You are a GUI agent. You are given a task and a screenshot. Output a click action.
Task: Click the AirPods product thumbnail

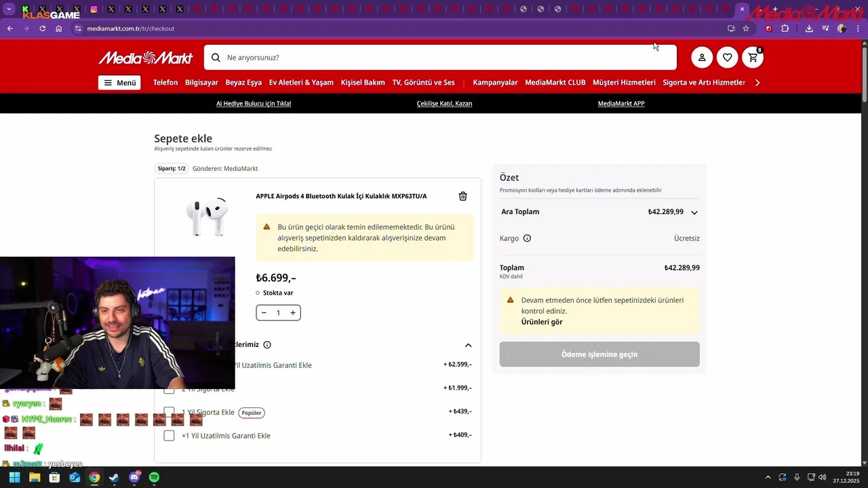(207, 217)
